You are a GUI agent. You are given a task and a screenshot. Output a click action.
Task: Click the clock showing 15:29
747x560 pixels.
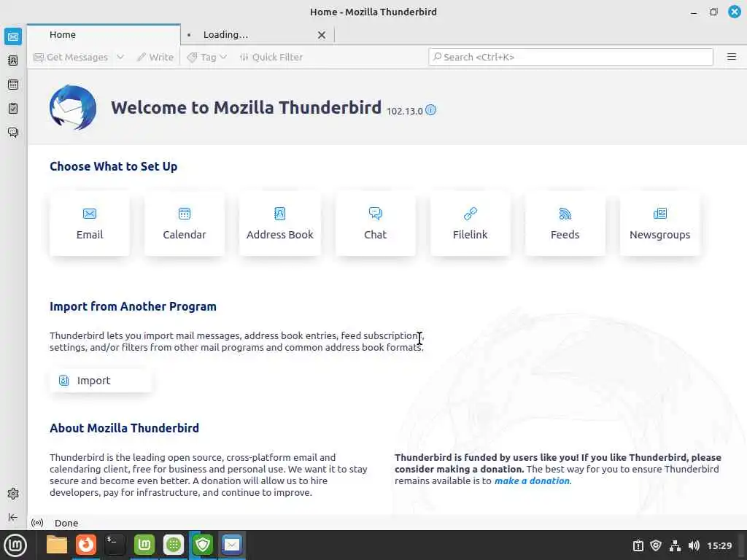[x=719, y=545]
